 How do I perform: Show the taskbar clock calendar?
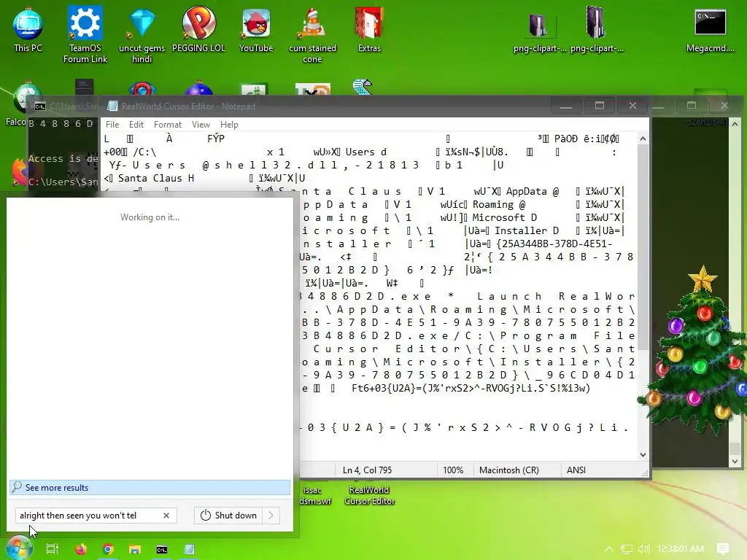[681, 549]
